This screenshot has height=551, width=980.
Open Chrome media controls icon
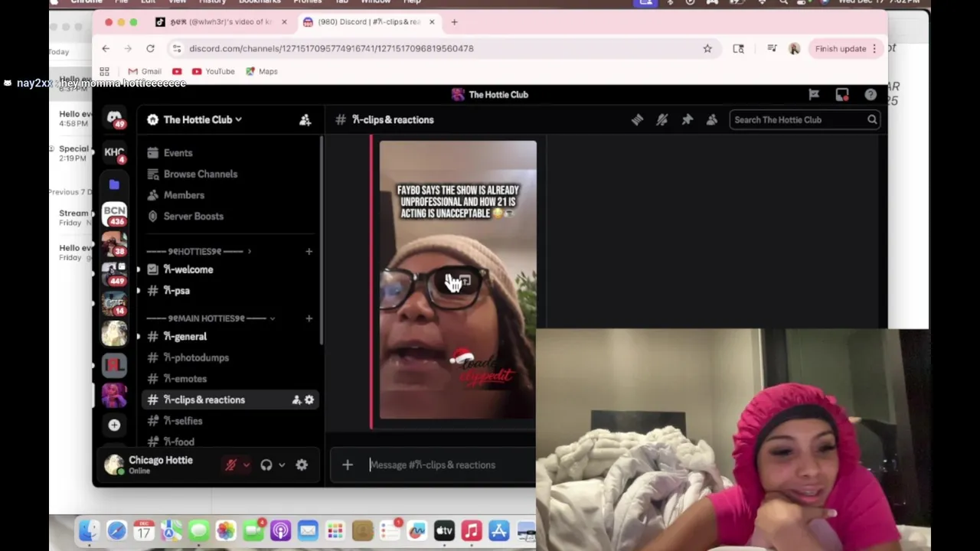point(772,48)
